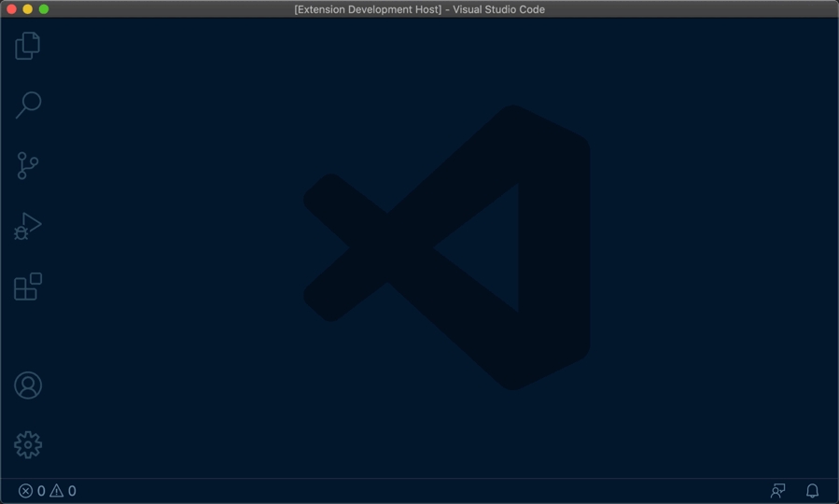
Task: Open the Extensions view
Action: (28, 287)
